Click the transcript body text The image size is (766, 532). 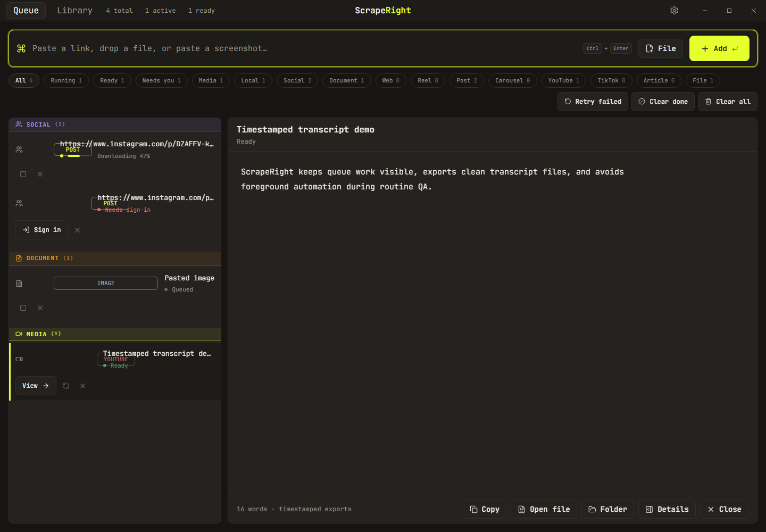click(x=432, y=179)
